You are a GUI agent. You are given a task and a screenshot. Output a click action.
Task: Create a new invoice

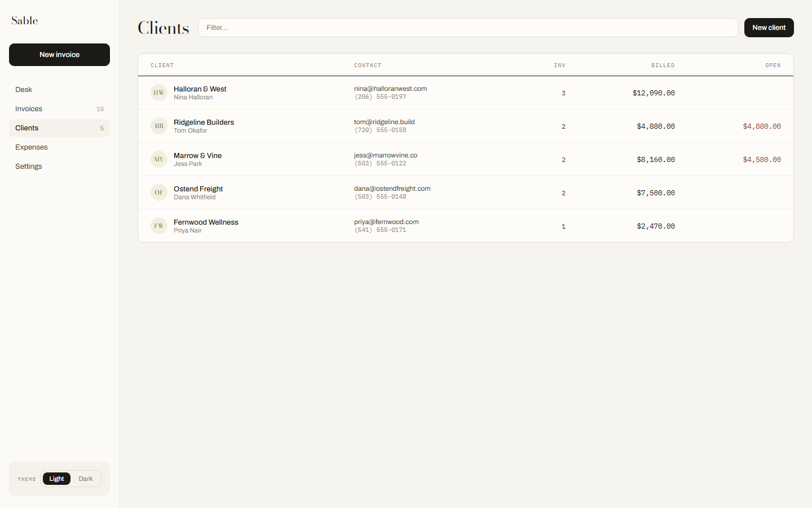coord(59,55)
